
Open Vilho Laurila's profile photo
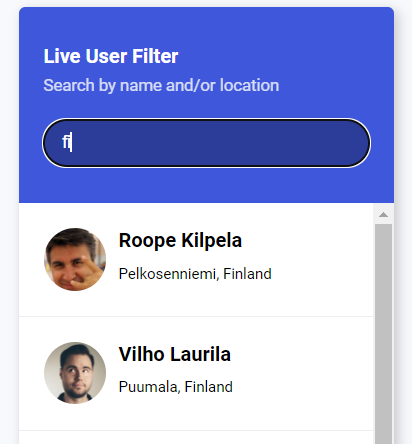(x=75, y=373)
